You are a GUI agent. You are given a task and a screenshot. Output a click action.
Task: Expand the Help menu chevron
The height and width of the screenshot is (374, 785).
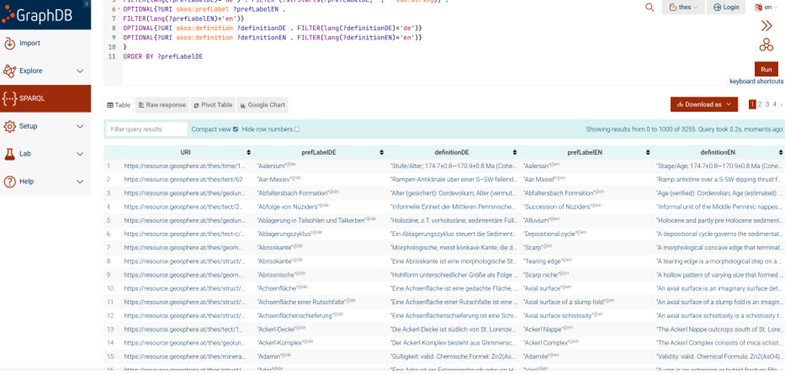(x=80, y=181)
